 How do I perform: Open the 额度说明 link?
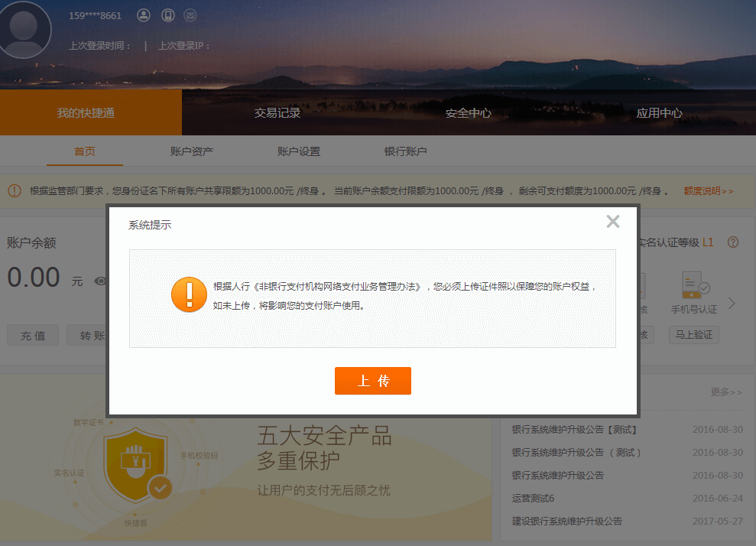coord(704,190)
